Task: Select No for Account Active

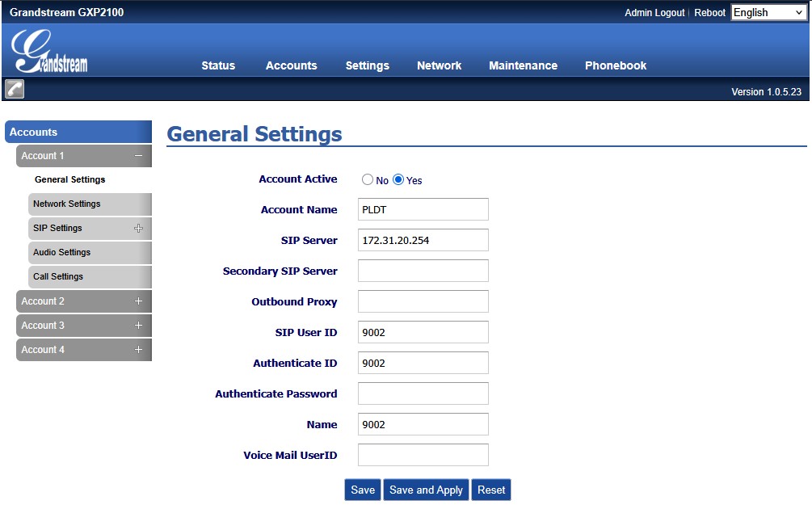Action: [x=367, y=179]
